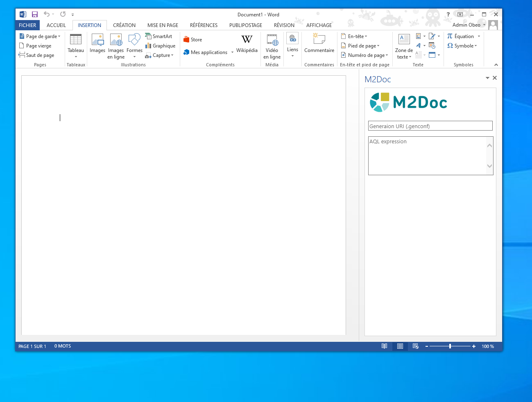
Task: Click the signature line icon
Action: (432, 36)
